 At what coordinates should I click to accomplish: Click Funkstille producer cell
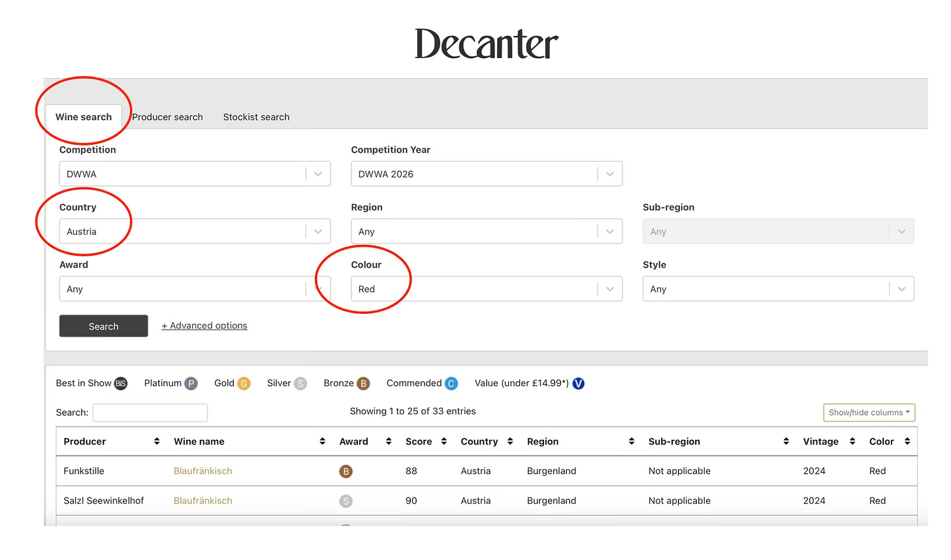[x=84, y=471]
